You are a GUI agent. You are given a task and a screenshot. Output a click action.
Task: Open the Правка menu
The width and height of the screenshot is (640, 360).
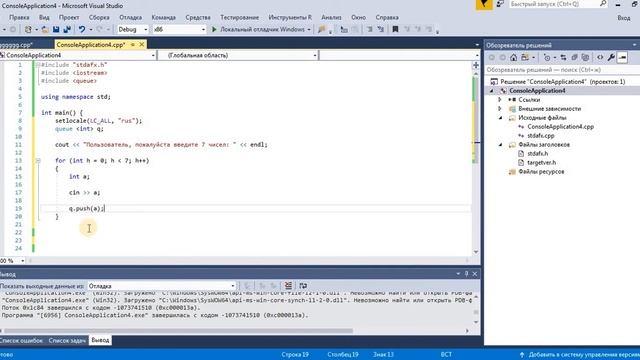tap(19, 18)
